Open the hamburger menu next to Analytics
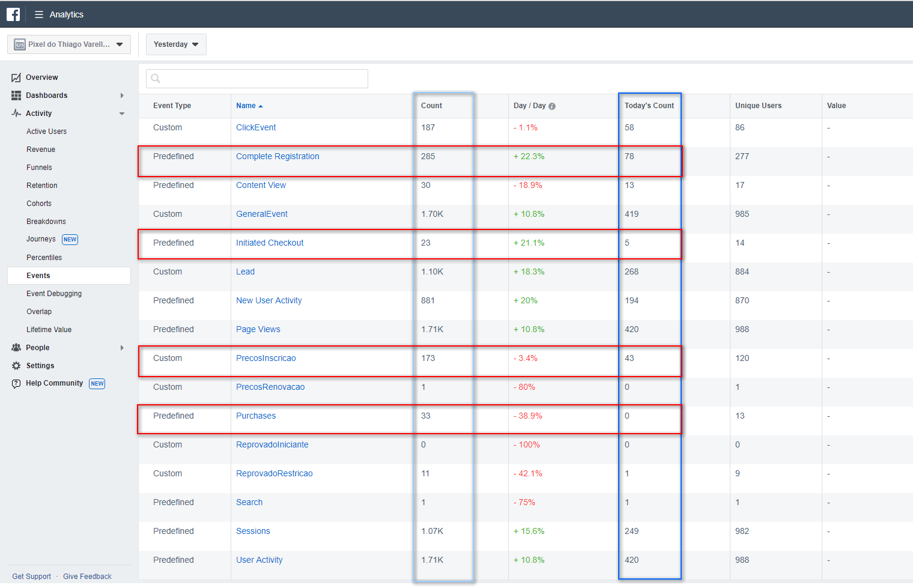The image size is (913, 588). click(x=39, y=14)
